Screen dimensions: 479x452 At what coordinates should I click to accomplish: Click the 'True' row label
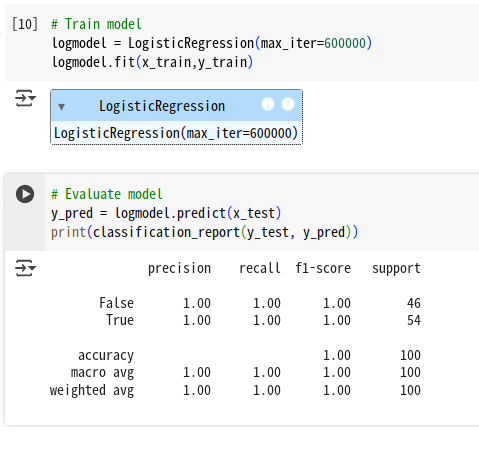120,320
